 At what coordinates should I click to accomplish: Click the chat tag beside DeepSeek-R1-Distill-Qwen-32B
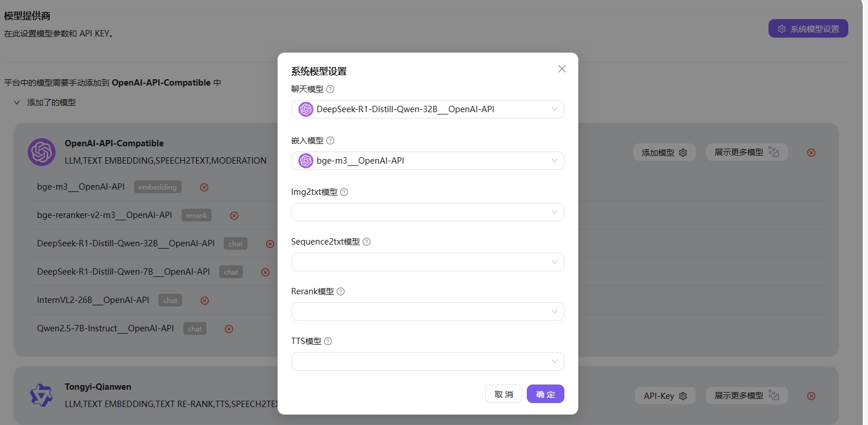tap(236, 243)
